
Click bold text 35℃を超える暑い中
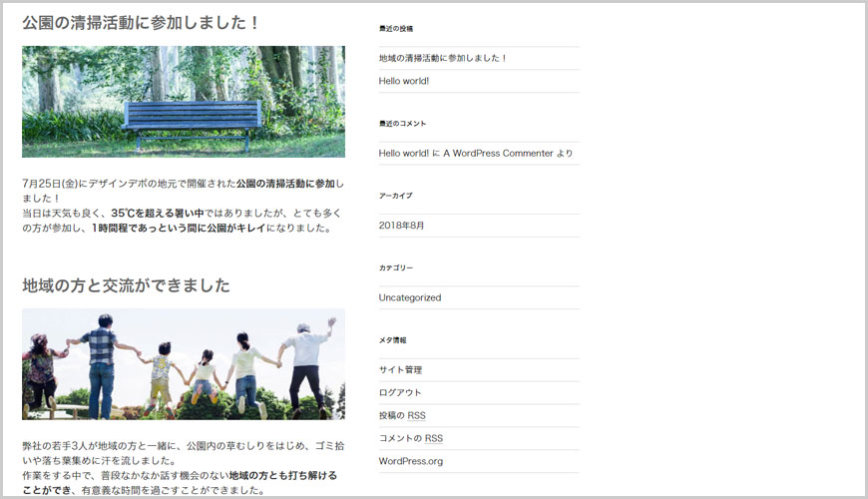coord(158,213)
